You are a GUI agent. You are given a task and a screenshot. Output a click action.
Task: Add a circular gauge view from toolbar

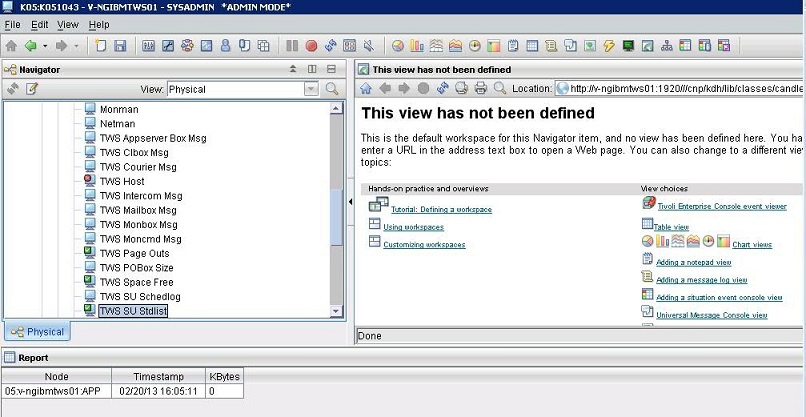[474, 46]
